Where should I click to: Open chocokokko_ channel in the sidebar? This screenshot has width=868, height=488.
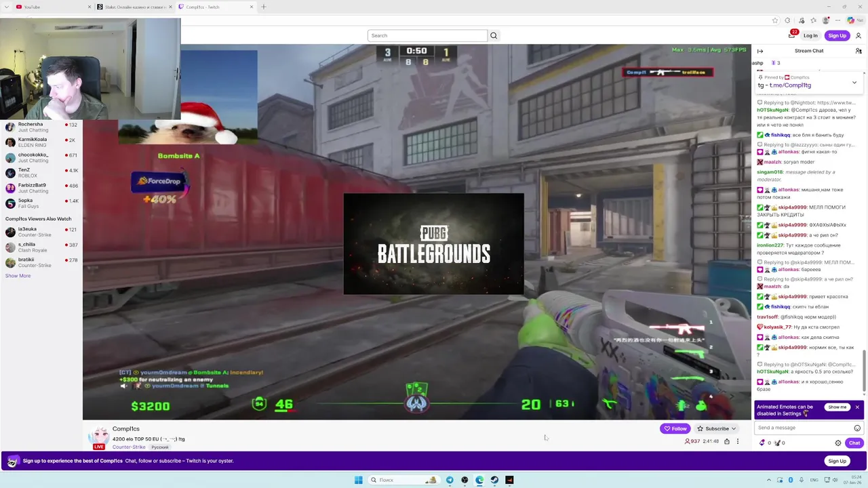[x=41, y=158]
